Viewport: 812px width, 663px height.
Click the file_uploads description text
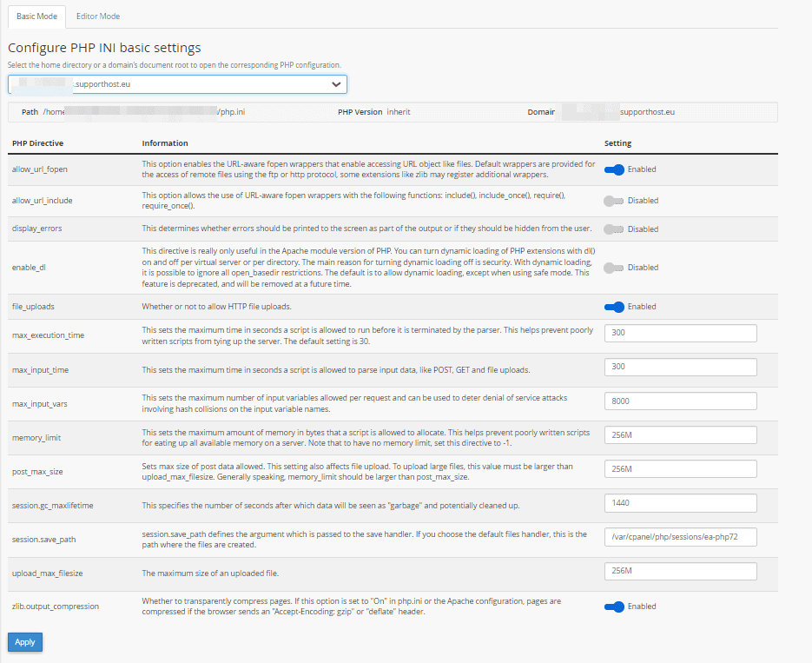(x=216, y=307)
